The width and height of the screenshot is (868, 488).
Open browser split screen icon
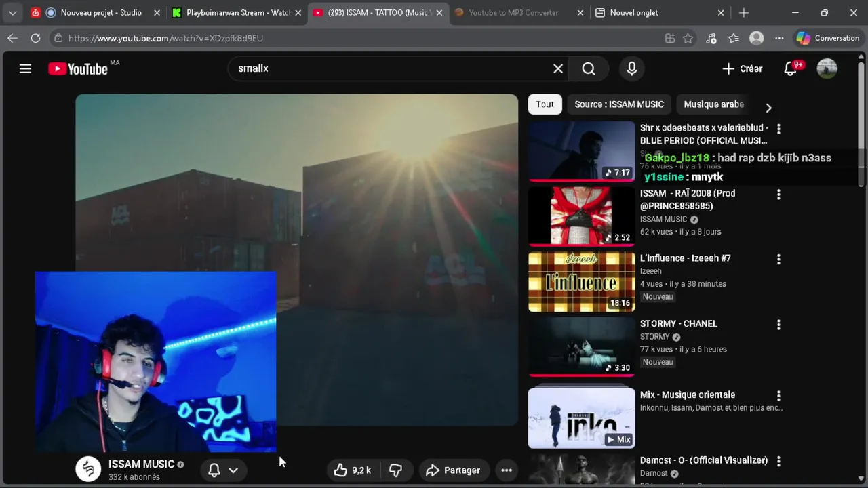click(x=670, y=38)
